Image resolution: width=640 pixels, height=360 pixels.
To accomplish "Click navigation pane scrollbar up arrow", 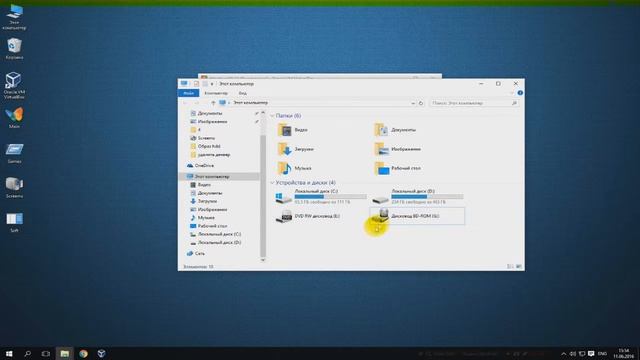I will pyautogui.click(x=263, y=112).
